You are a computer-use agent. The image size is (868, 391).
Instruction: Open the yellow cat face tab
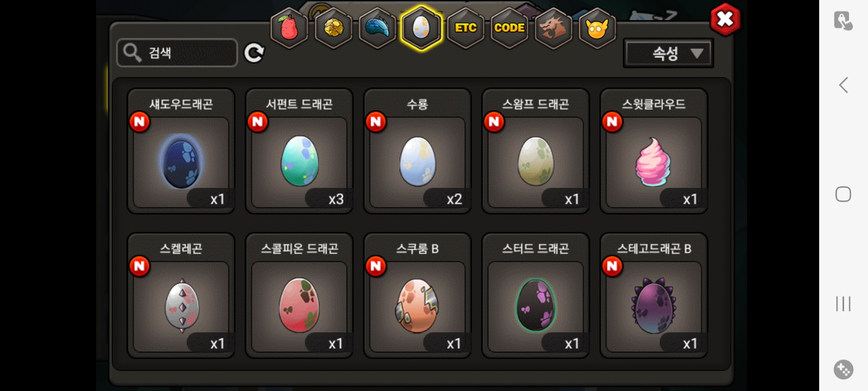coord(597,28)
